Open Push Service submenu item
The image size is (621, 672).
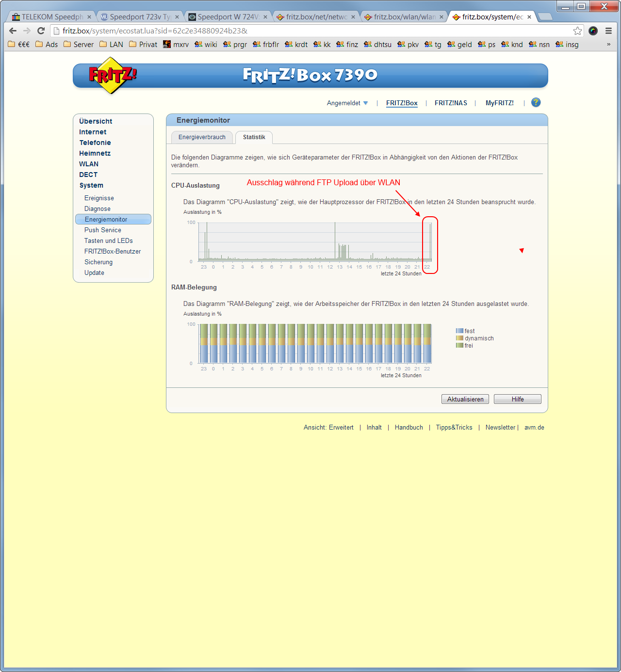pyautogui.click(x=103, y=230)
